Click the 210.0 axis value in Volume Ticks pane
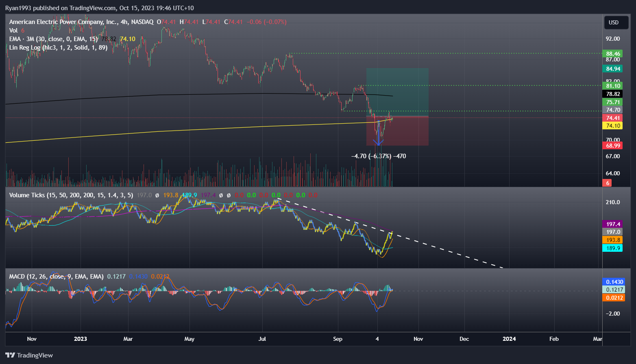 [x=613, y=202]
